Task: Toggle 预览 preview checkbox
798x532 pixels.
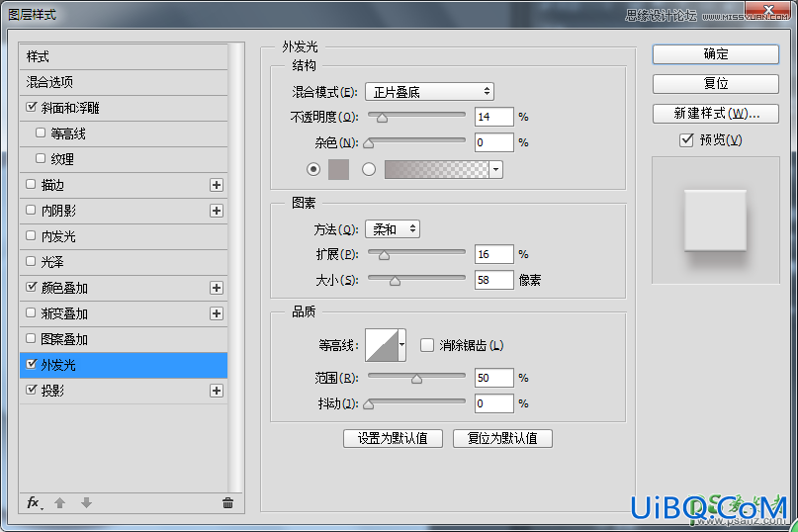Action: coord(686,139)
